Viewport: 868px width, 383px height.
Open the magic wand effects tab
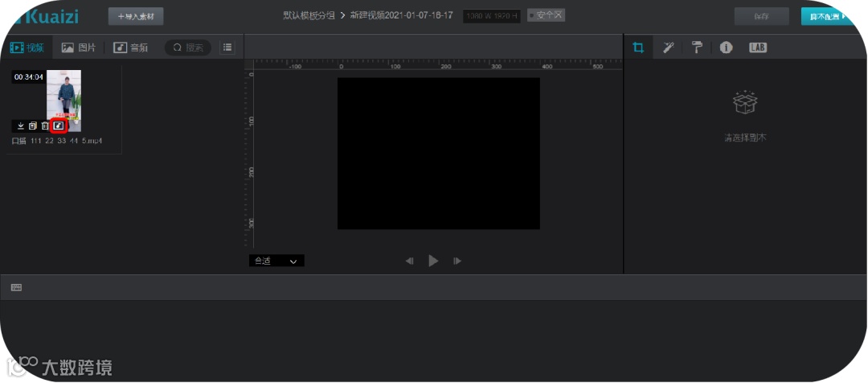668,47
